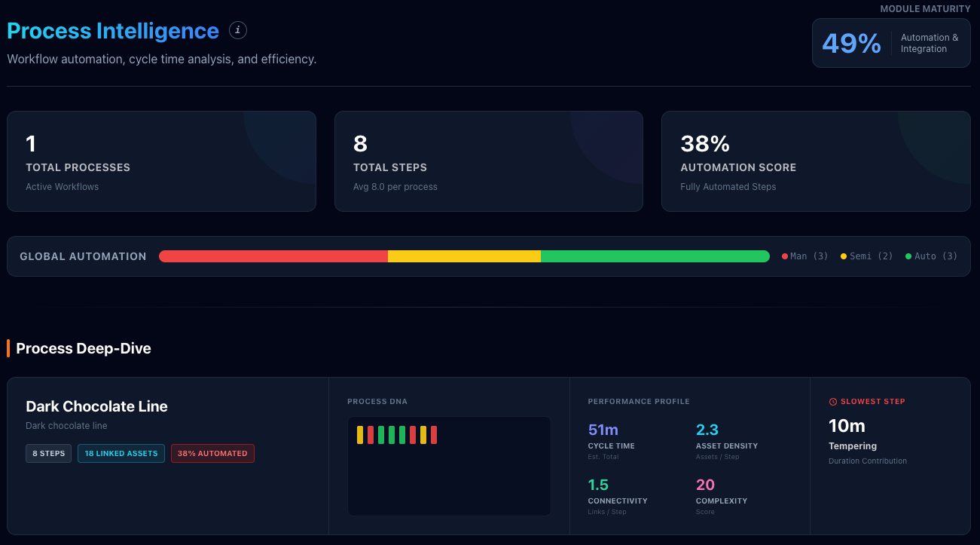980x545 pixels.
Task: Click the green Auto legend dot
Action: coord(909,256)
